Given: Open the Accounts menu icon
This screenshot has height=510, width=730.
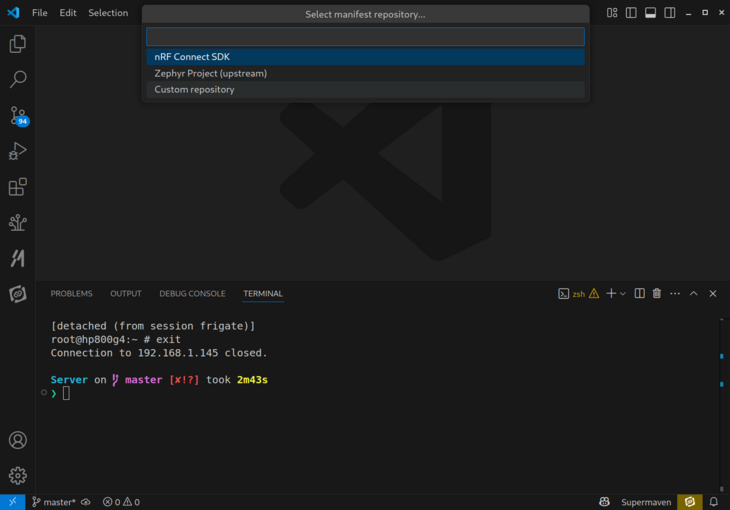Looking at the screenshot, I should pos(18,440).
